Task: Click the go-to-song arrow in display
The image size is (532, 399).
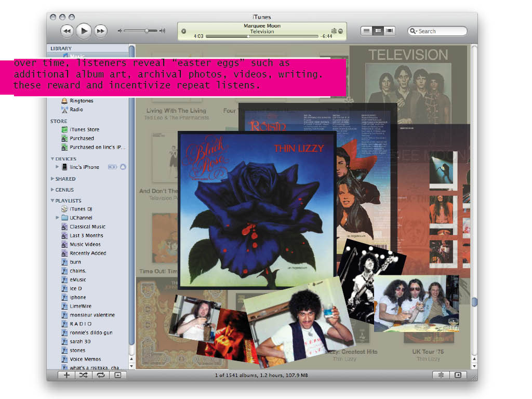Action: tap(341, 31)
